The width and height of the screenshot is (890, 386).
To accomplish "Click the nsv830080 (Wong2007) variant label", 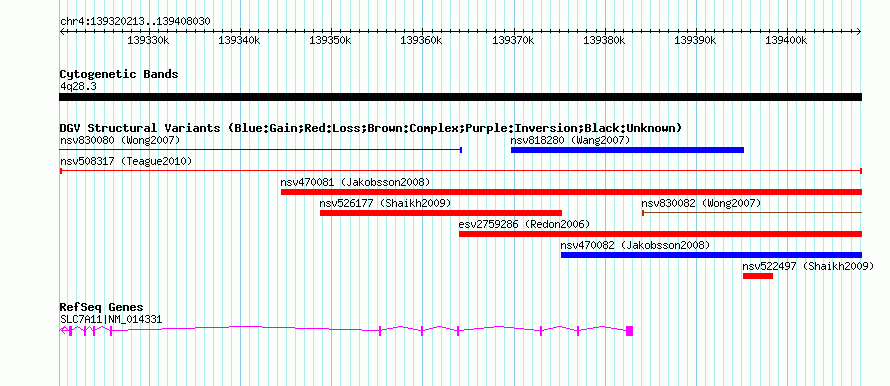I will click(120, 140).
